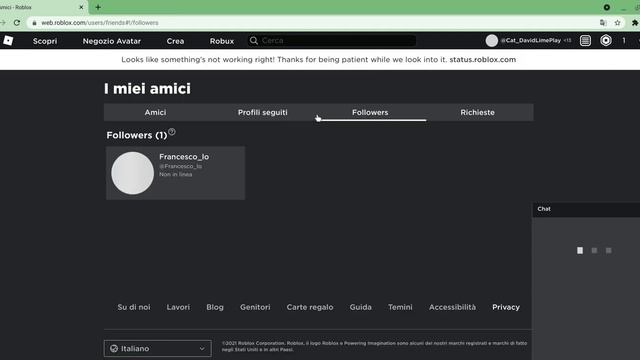The width and height of the screenshot is (640, 360).
Task: Open the Robux balance hexagon icon
Action: pos(606,40)
